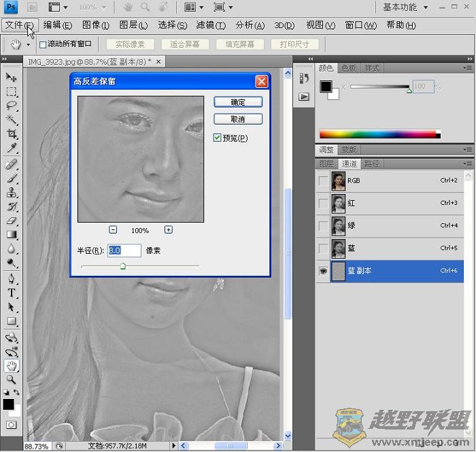Click the 取消 button
The width and height of the screenshot is (476, 452).
[x=238, y=119]
